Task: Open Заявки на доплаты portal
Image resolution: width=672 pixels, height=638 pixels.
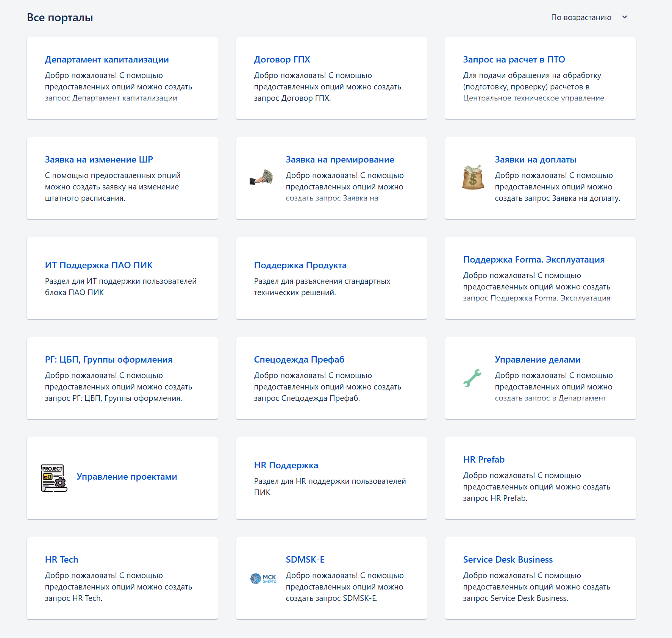Action: click(536, 159)
